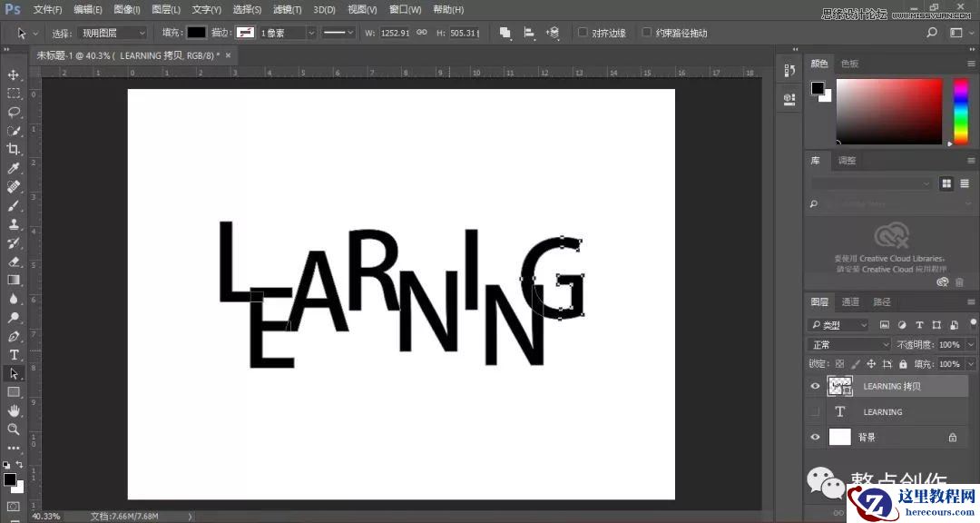
Task: Select the Brush tool
Action: 13,206
